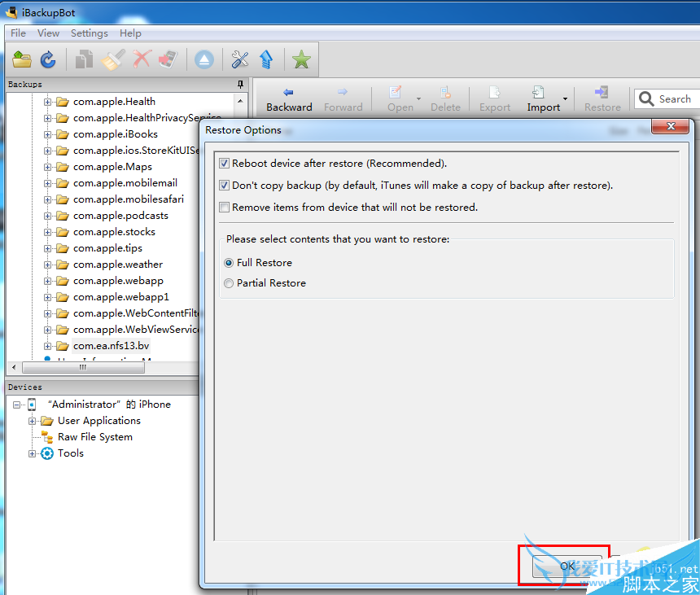
Task: Select com.apple.tips in backups tree
Action: [107, 248]
